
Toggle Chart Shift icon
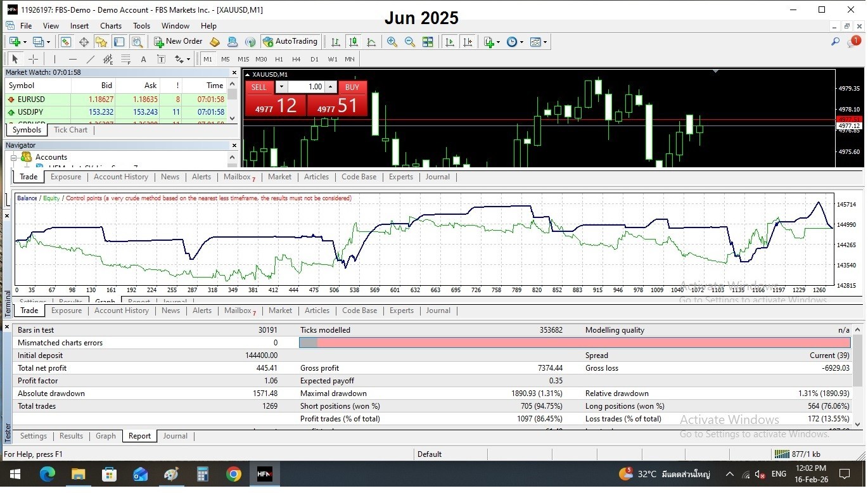(x=468, y=42)
